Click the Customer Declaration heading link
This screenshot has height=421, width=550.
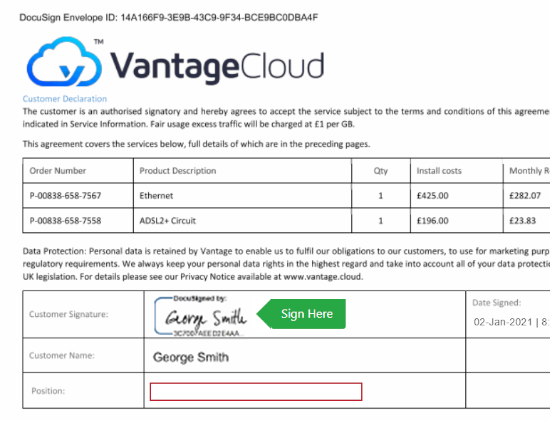click(65, 99)
